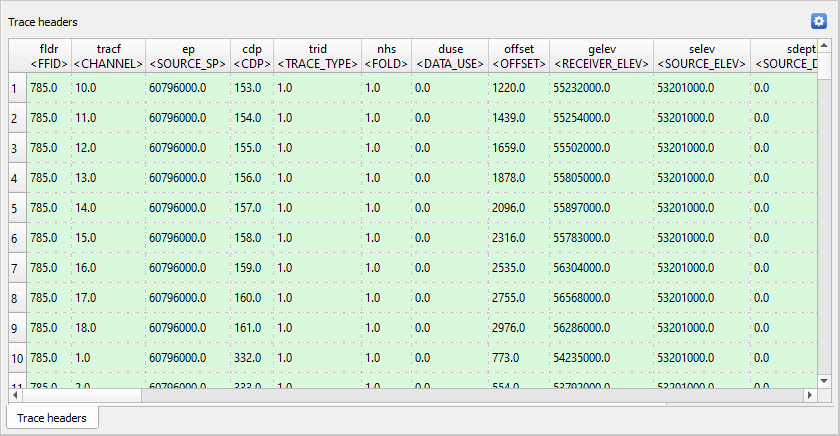Click the cdp cell showing 332.0

252,358
